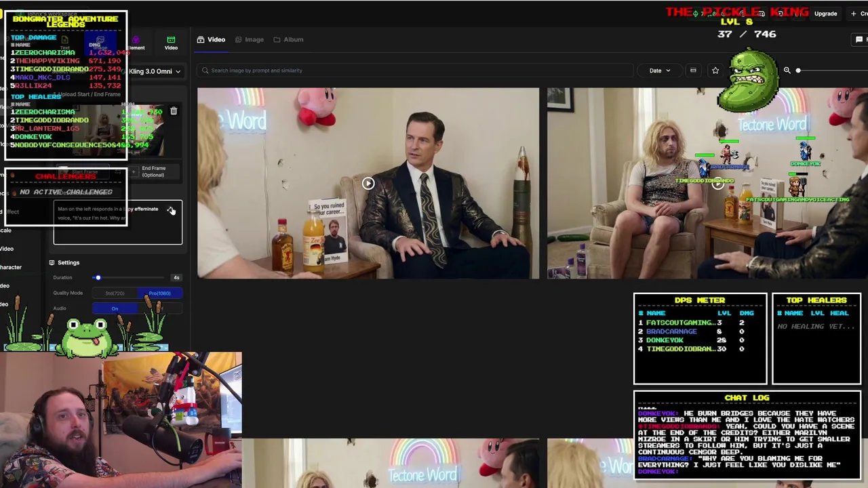This screenshot has width=868, height=488.
Task: Select Pro(1080) quality mode
Action: (159, 293)
